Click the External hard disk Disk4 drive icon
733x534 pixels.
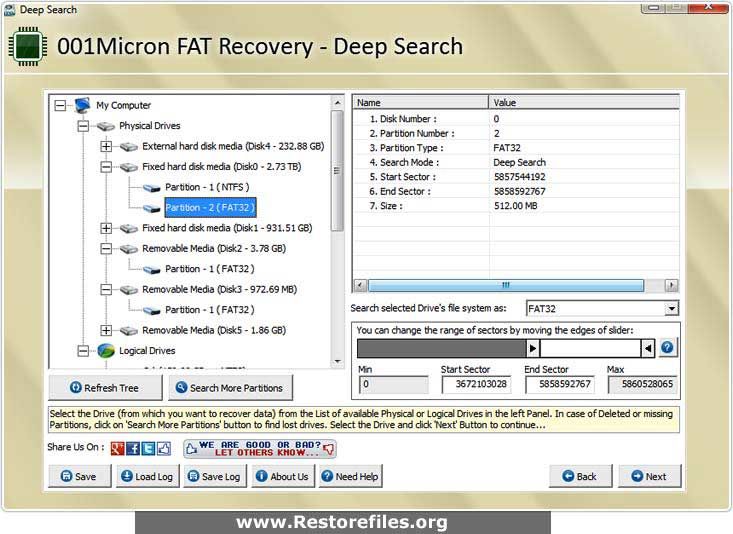point(129,147)
